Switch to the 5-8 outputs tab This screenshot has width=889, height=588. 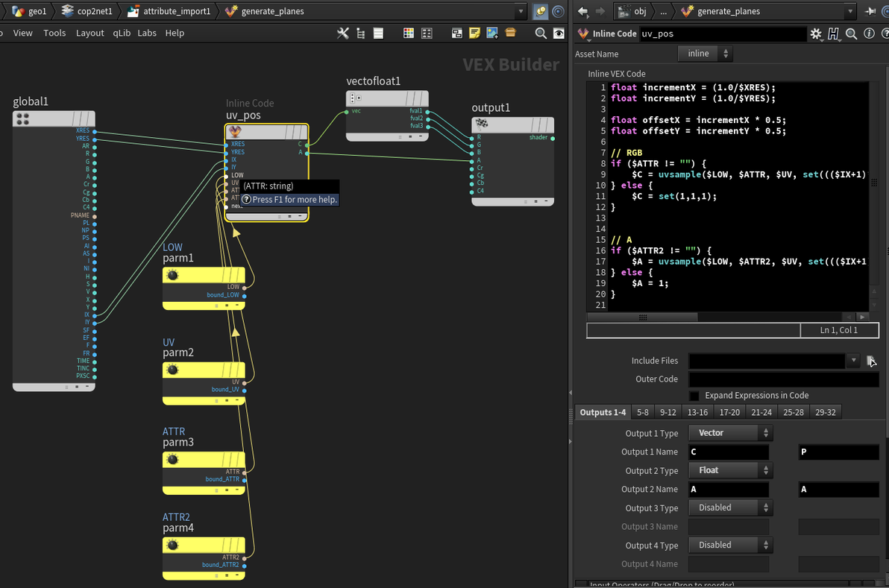click(642, 412)
